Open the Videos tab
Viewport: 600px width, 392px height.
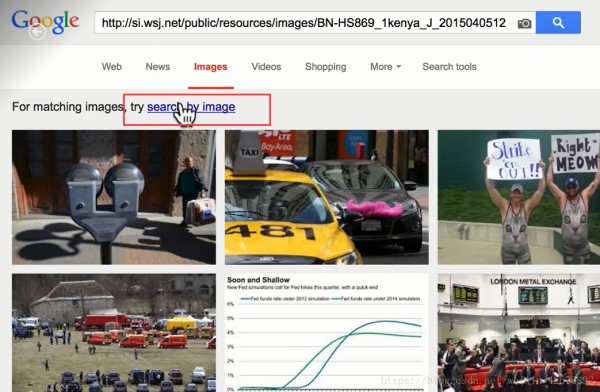coord(266,67)
